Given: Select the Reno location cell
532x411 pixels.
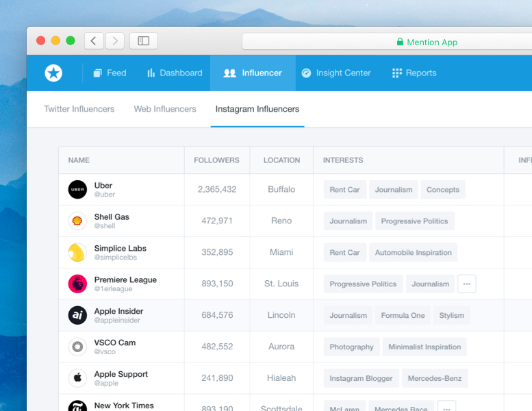Looking at the screenshot, I should 281,221.
